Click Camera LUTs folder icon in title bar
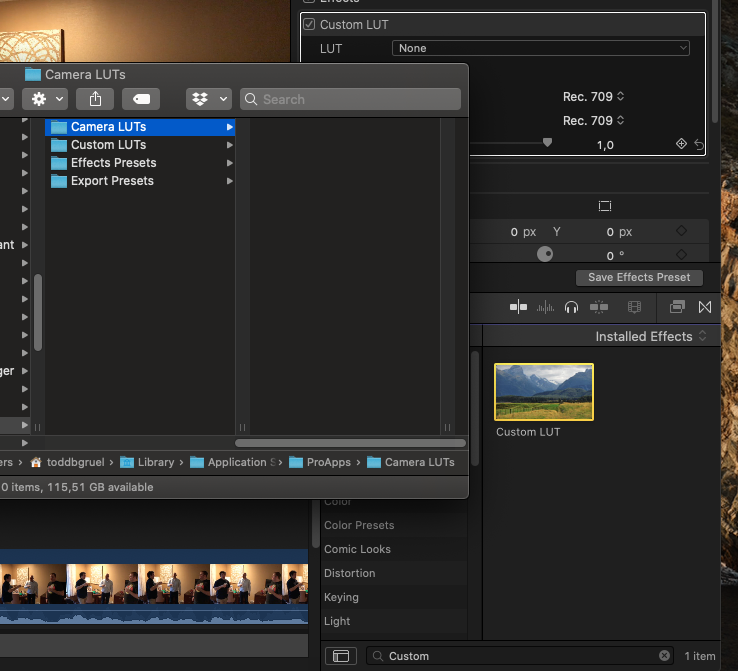 click(32, 74)
